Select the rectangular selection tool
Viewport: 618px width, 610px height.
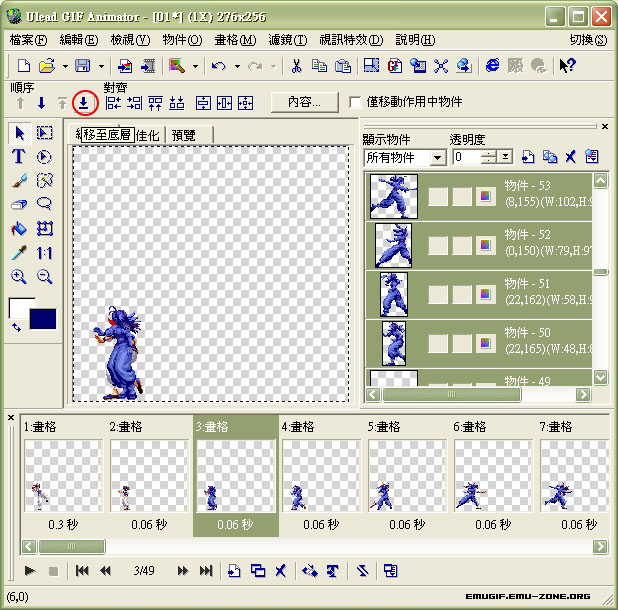44,133
